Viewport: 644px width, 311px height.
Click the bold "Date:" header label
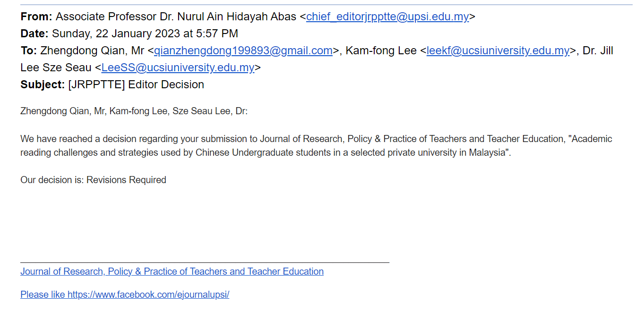click(34, 34)
